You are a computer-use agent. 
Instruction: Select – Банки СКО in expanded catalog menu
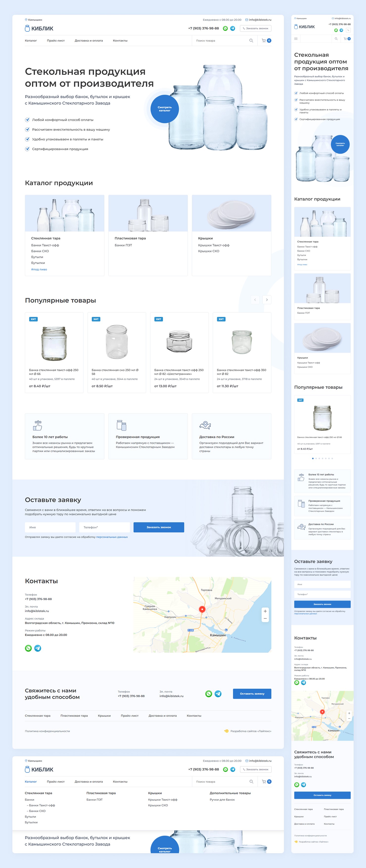[x=36, y=811]
